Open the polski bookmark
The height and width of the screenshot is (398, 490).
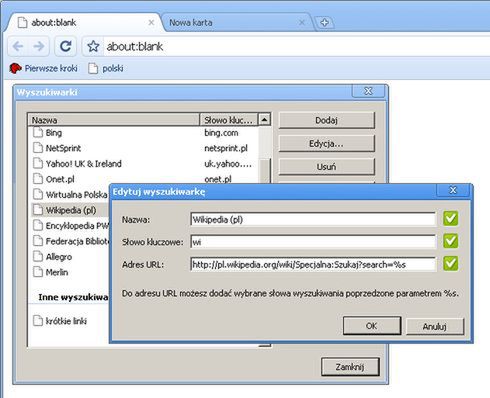pos(106,68)
